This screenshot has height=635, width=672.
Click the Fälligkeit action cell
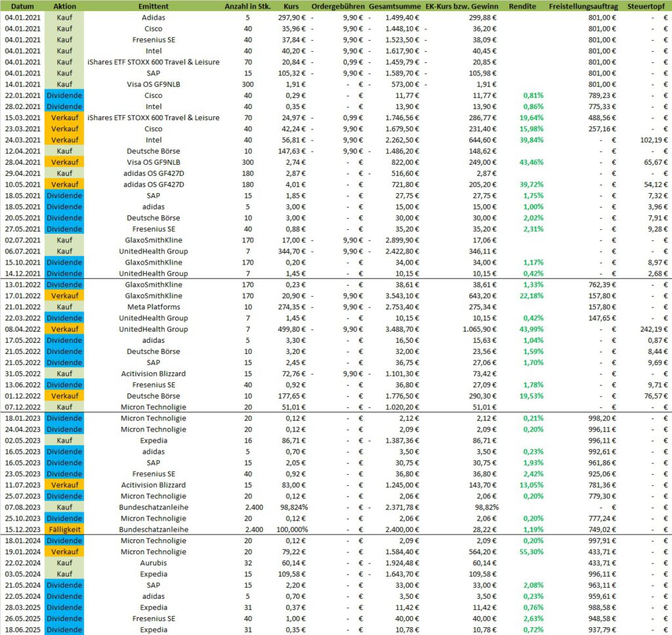[65, 531]
